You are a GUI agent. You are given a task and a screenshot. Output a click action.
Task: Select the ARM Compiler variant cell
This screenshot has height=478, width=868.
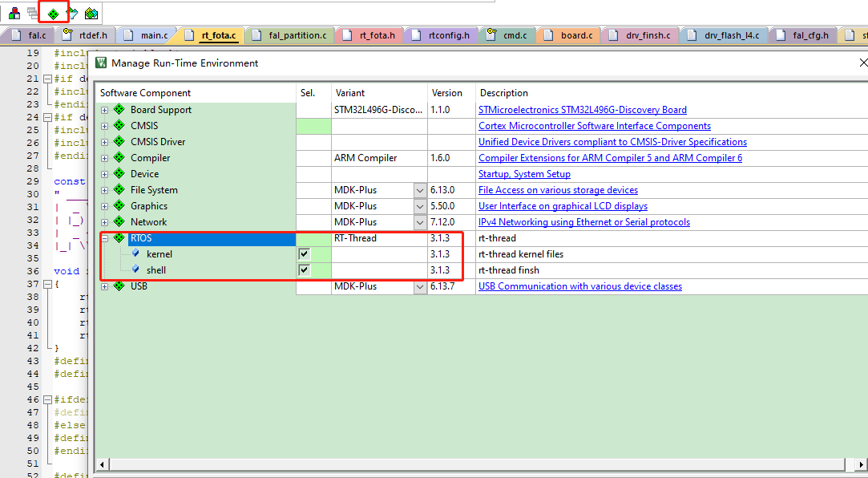coord(379,158)
